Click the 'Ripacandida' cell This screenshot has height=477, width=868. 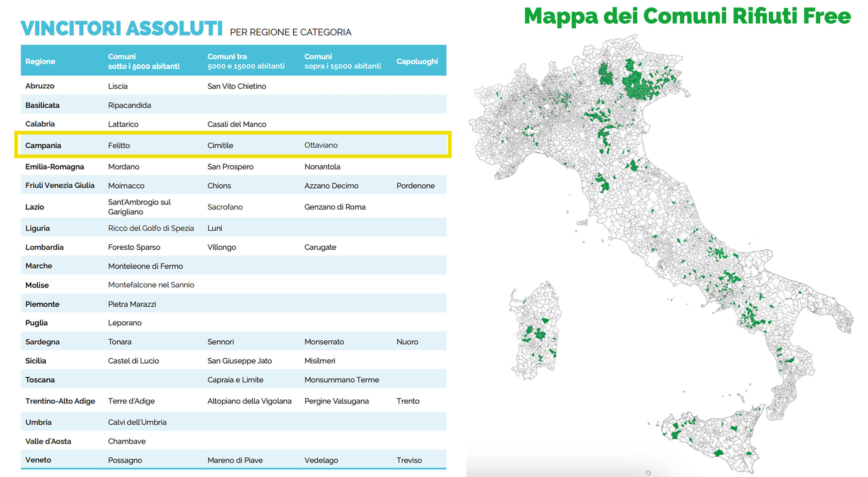pyautogui.click(x=130, y=105)
